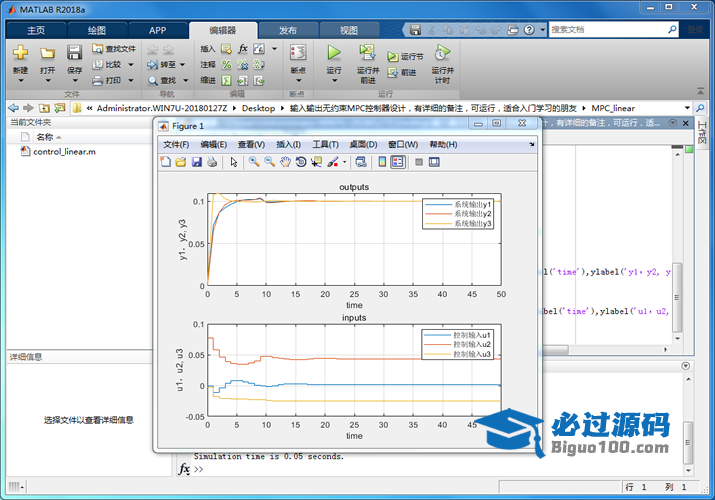Click Open File icon in Figure 1 toolbar
Viewport: 715px width, 500px height.
pos(181,162)
